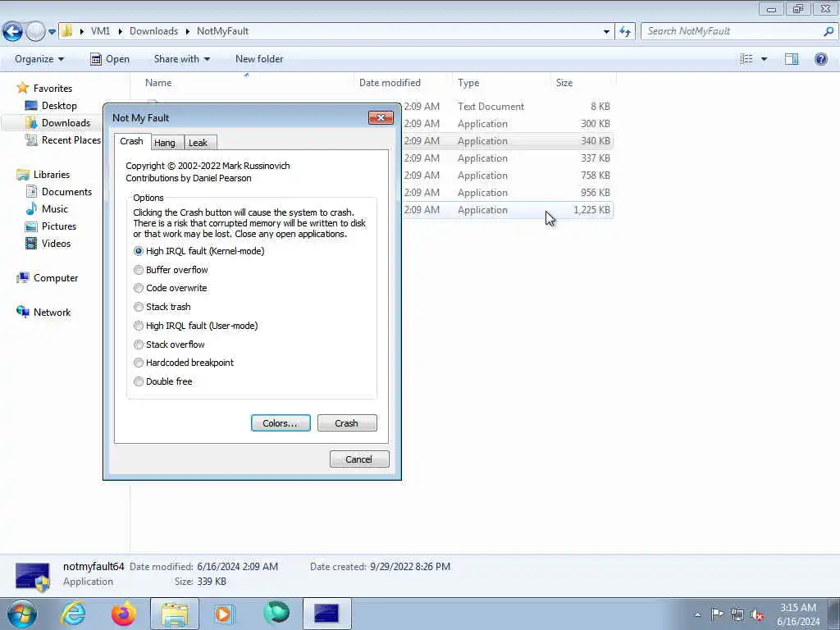Image resolution: width=840 pixels, height=630 pixels.
Task: Click Windows Explorer taskbar icon
Action: click(x=175, y=614)
